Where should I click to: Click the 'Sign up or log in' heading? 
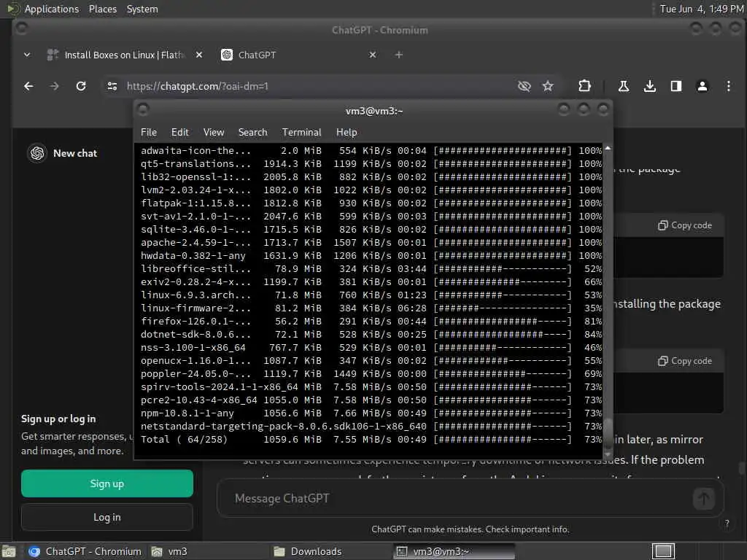(58, 419)
